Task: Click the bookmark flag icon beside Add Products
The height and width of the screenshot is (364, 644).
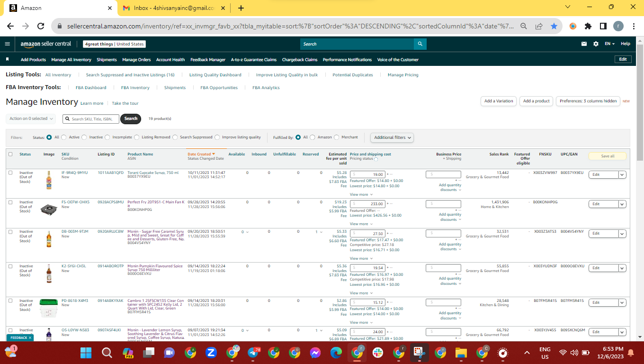Action: click(7, 60)
